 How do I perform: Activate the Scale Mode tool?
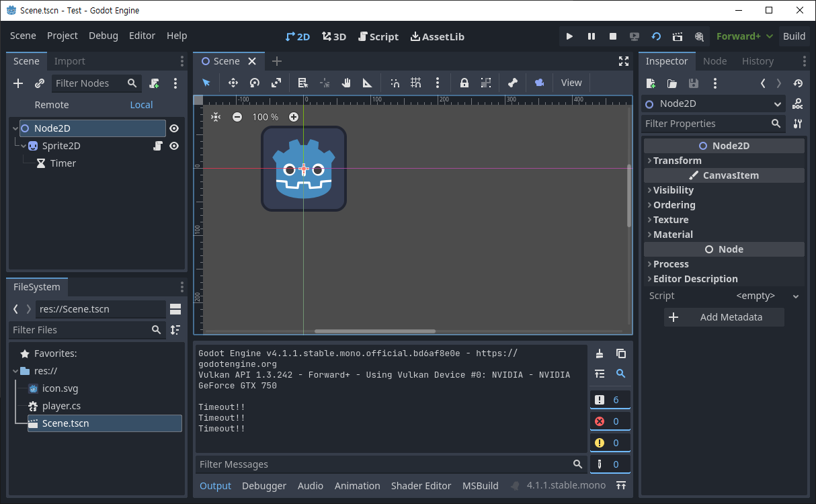276,83
